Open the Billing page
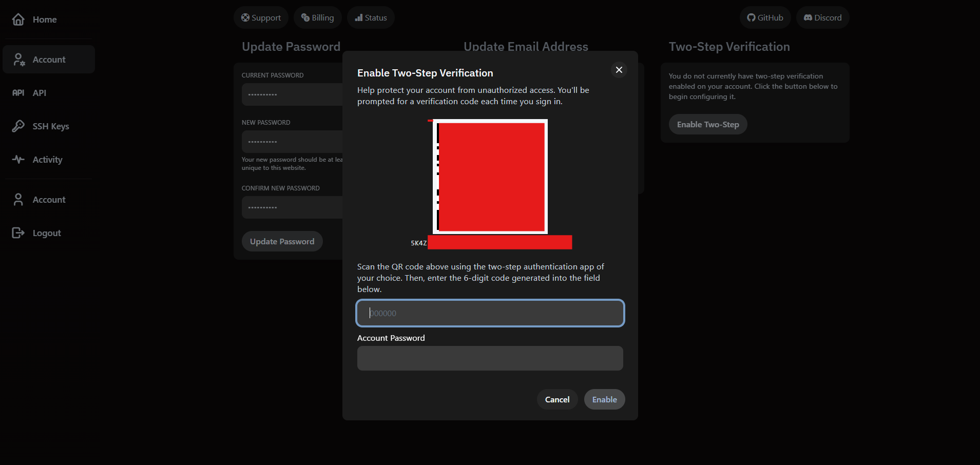 [x=318, y=17]
